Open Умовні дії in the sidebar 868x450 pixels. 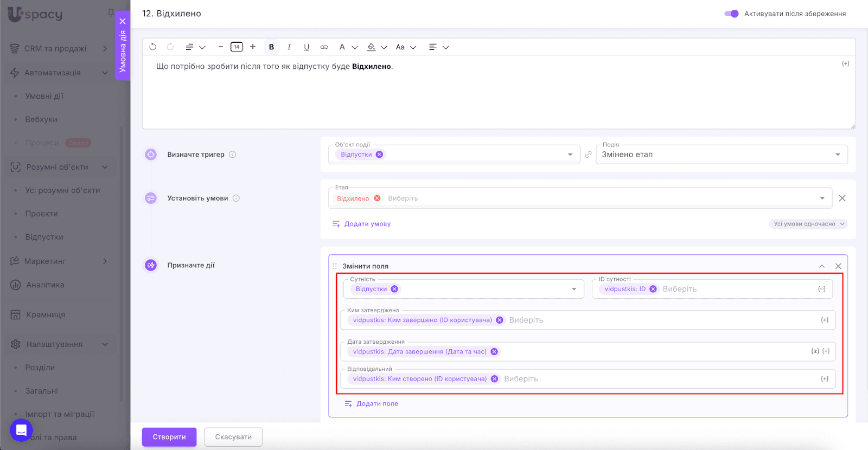44,96
